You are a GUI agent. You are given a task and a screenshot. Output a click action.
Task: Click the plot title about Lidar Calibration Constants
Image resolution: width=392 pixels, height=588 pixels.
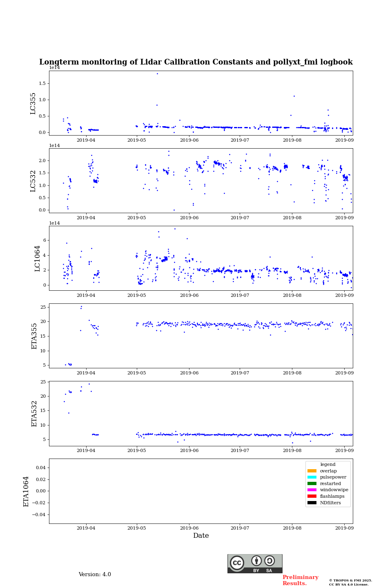pos(196,62)
